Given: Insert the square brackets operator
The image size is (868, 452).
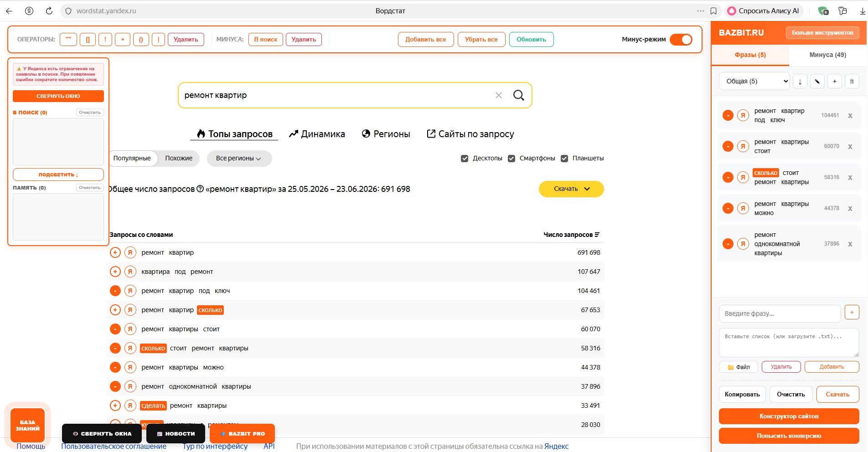Looking at the screenshot, I should 88,40.
